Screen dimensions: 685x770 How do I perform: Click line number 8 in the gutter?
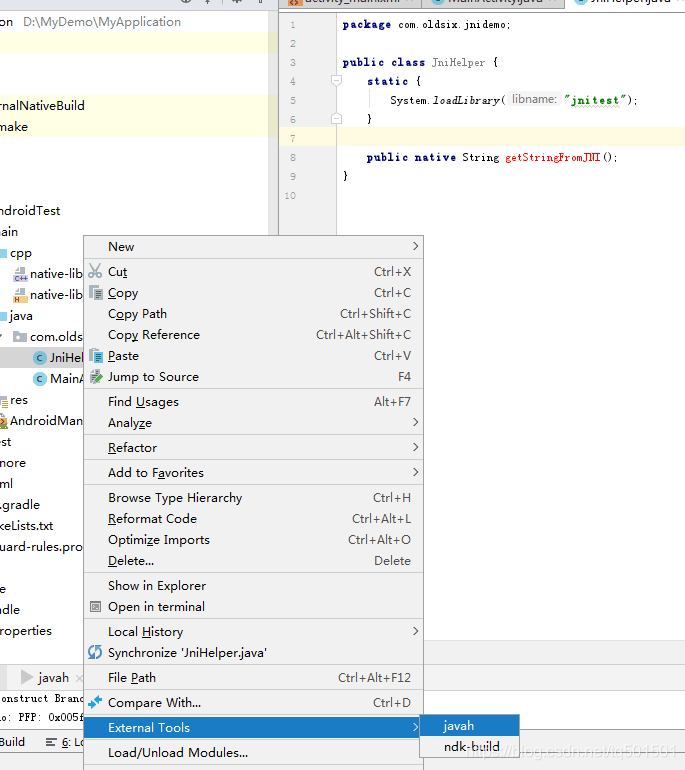[293, 157]
